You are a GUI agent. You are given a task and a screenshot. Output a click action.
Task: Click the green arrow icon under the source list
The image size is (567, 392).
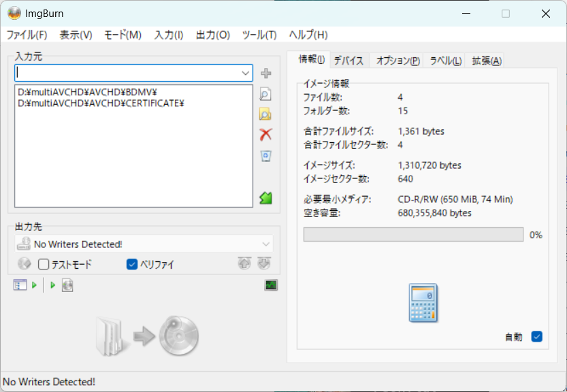[x=265, y=198]
